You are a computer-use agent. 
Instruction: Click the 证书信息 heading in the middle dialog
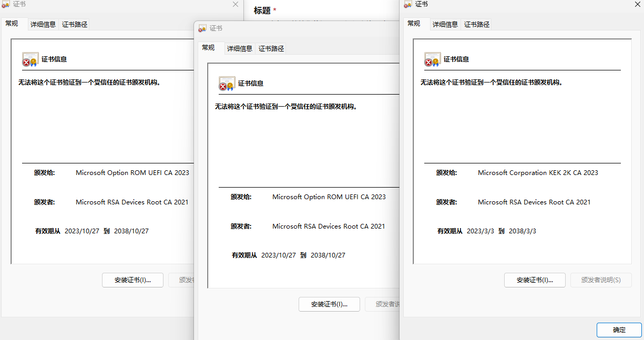pos(251,84)
